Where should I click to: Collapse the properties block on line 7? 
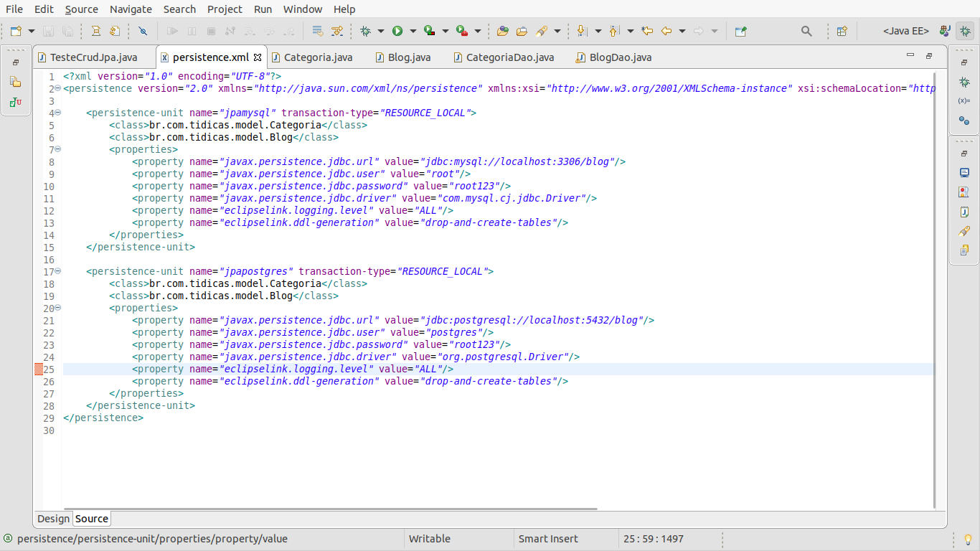[58, 149]
